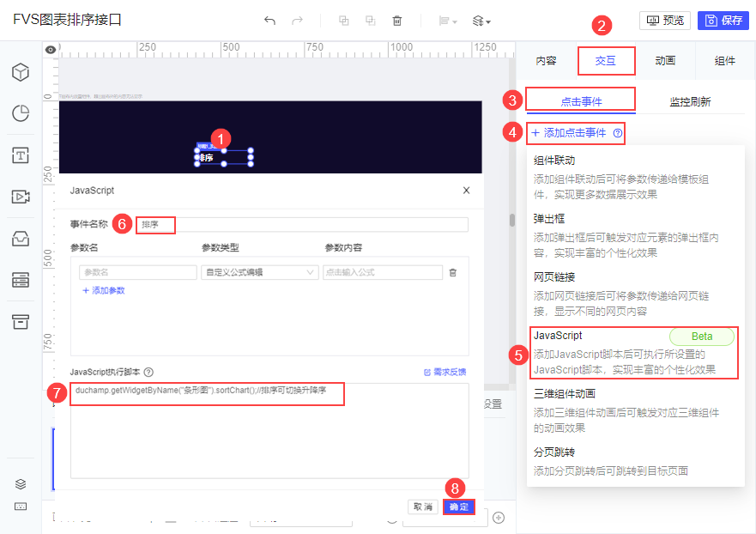Click 添加点击事件 link
The image size is (756, 534).
coord(569,133)
